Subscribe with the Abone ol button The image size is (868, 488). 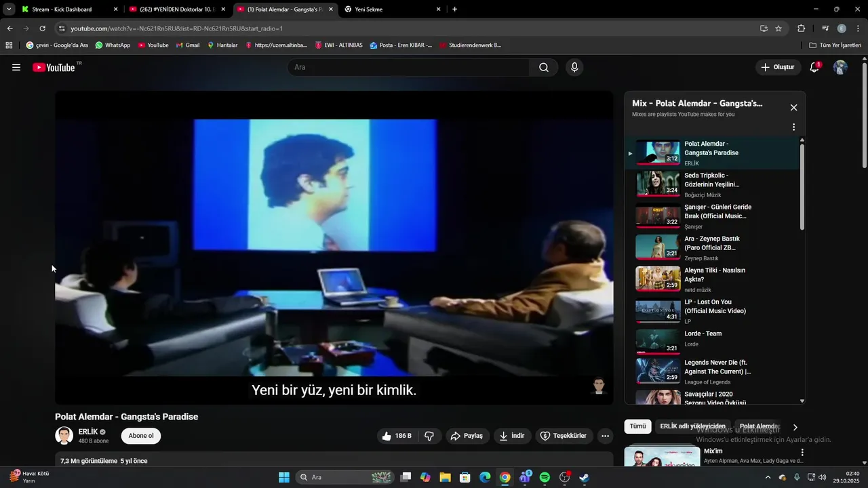pyautogui.click(x=141, y=436)
